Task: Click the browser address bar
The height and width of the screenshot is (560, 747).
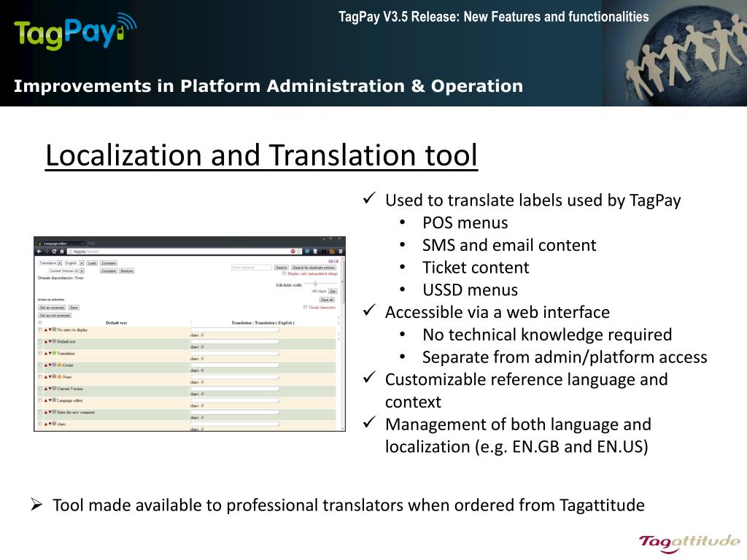Action: pos(183,252)
